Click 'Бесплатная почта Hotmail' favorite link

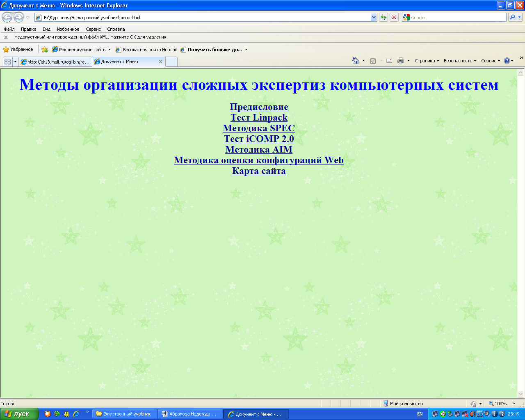tap(146, 50)
